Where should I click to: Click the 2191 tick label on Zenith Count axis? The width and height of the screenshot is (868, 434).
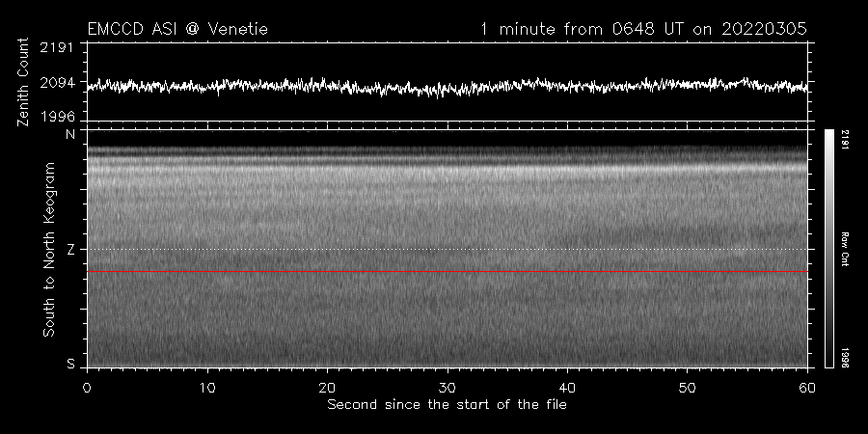coord(57,47)
